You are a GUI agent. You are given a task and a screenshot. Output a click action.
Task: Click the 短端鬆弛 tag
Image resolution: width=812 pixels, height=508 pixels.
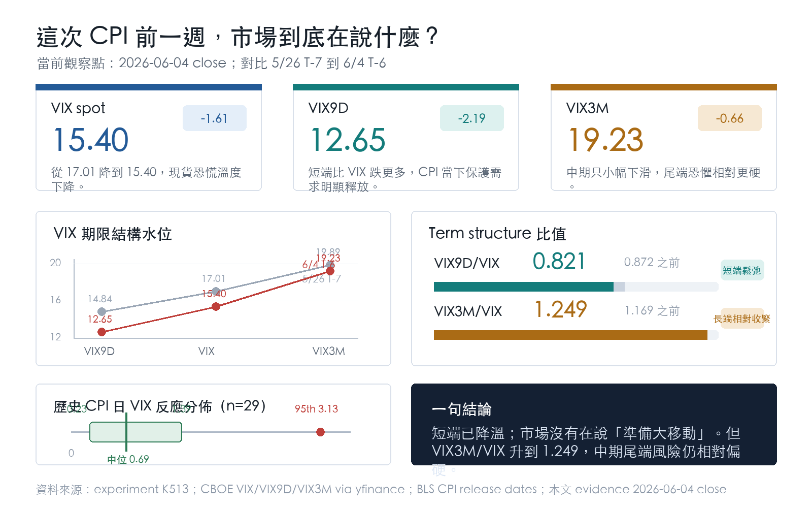point(742,270)
